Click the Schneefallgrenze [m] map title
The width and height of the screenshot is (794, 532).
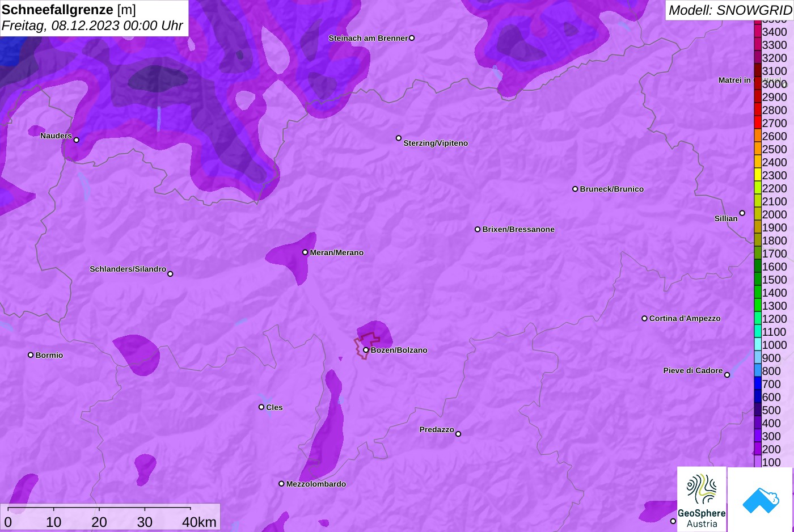pos(69,10)
